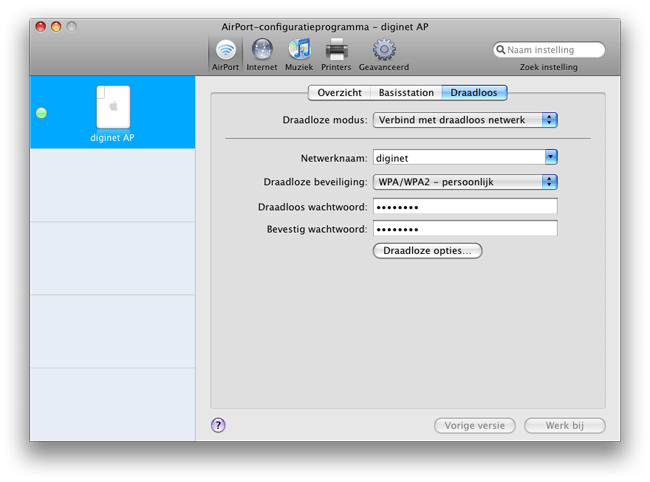Click the Werk bij button
The height and width of the screenshot is (482, 650).
pyautogui.click(x=565, y=425)
